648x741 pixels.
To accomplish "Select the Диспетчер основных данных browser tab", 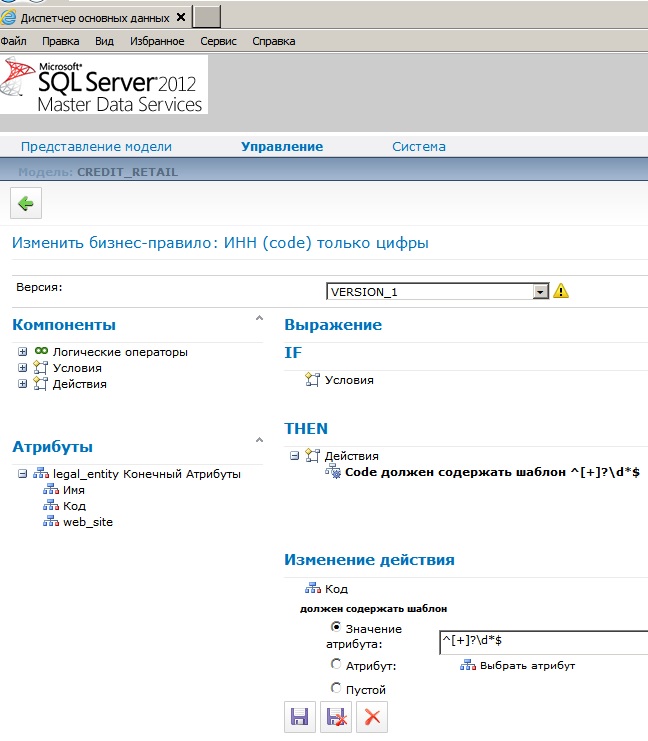I will 95,18.
